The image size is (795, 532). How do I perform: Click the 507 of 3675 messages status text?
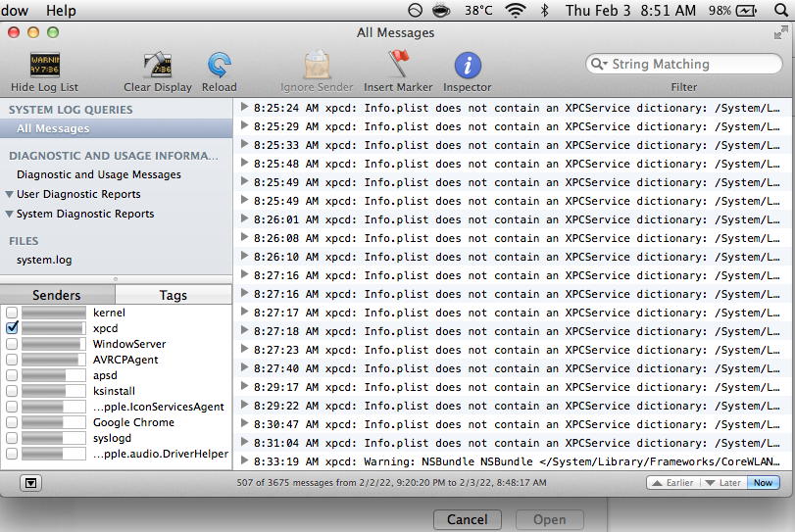tap(391, 483)
